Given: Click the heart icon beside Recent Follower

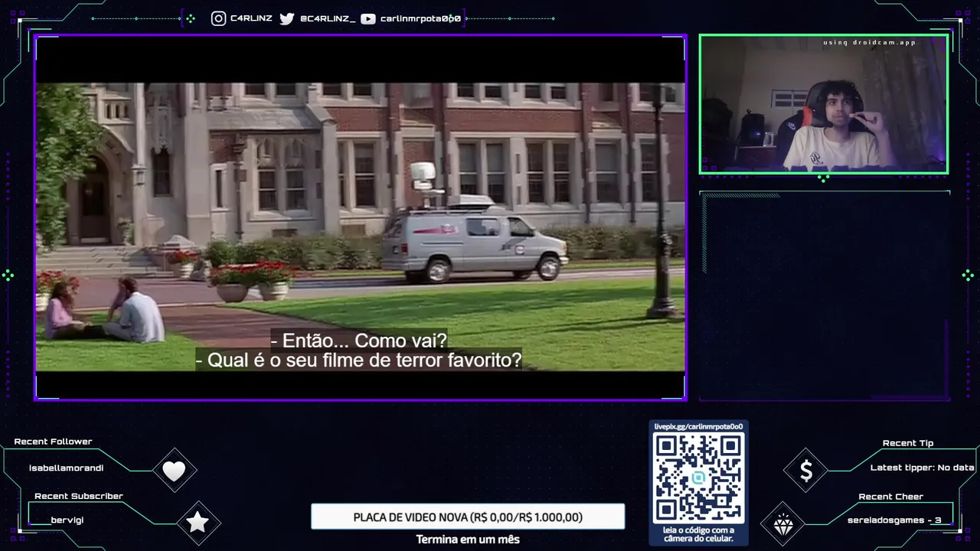Looking at the screenshot, I should click(x=174, y=471).
